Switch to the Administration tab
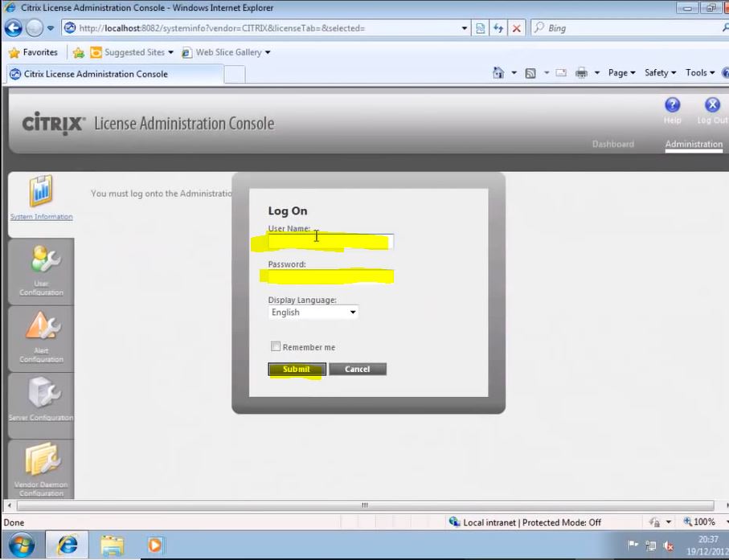Image resolution: width=729 pixels, height=560 pixels. click(694, 144)
